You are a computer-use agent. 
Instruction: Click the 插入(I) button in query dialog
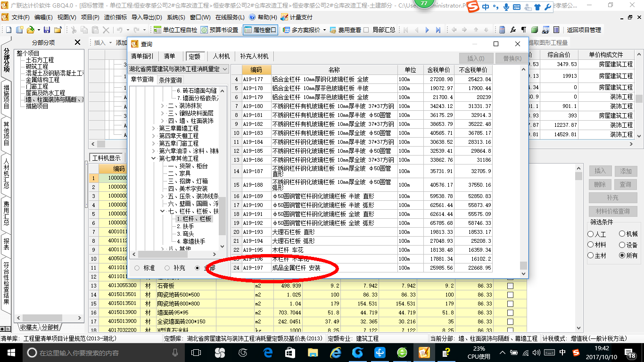(476, 58)
